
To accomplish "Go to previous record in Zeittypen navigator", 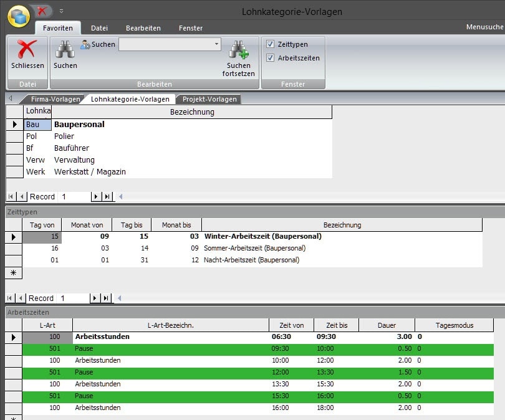I will (21, 298).
